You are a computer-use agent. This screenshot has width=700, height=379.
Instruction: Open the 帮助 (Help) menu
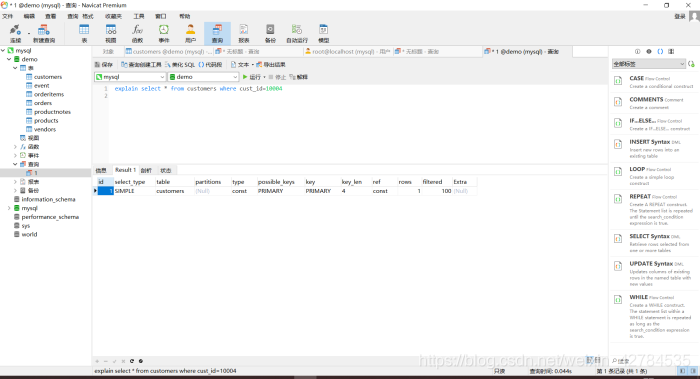coord(184,16)
